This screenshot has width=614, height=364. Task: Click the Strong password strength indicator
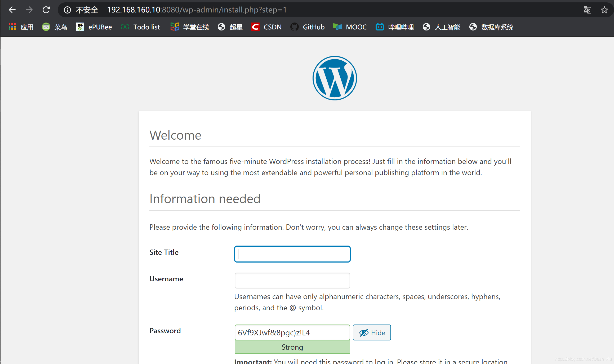(292, 347)
